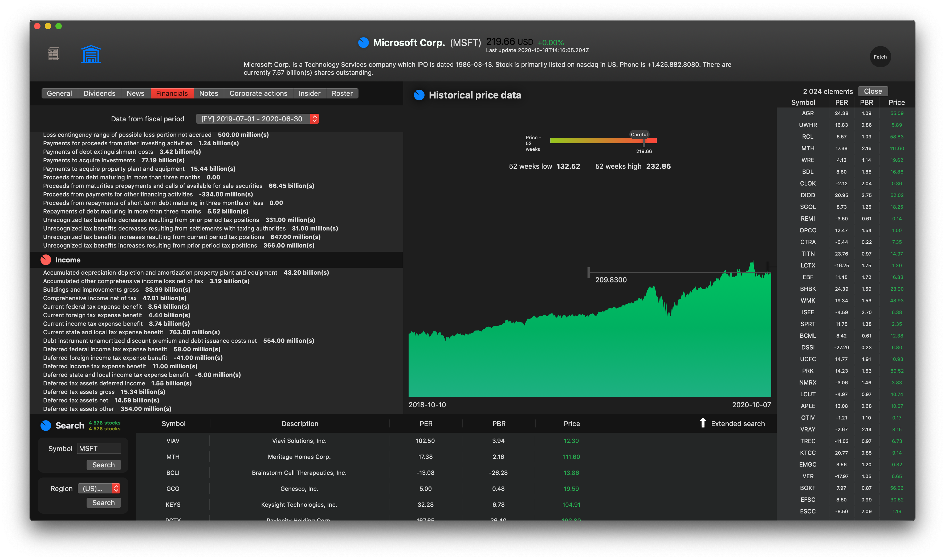
Task: Select APLE in the side symbol list
Action: point(808,406)
